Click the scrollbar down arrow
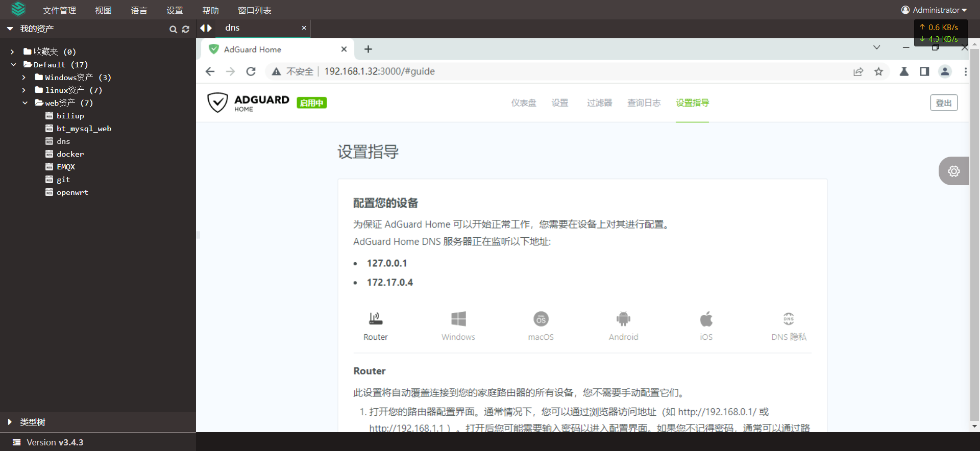 tap(974, 426)
